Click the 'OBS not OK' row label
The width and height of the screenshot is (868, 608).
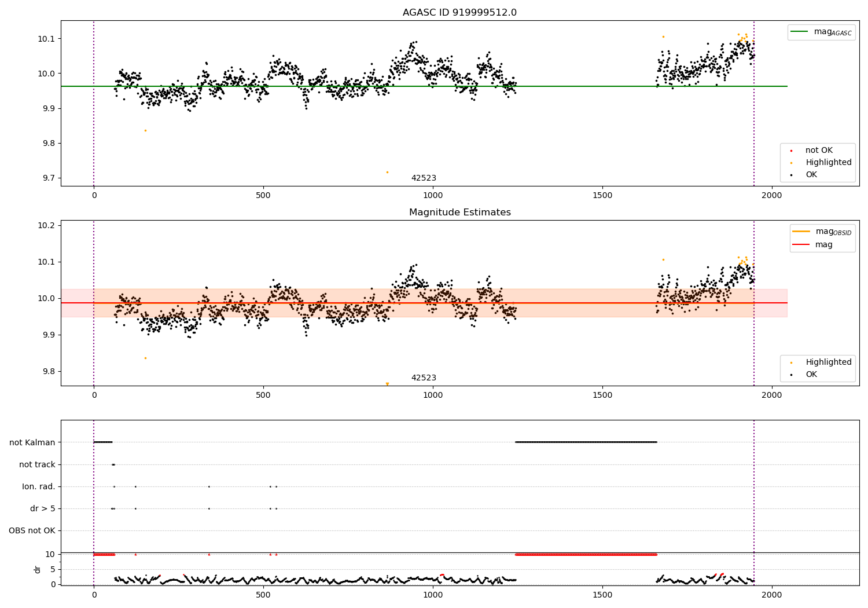tap(32, 530)
